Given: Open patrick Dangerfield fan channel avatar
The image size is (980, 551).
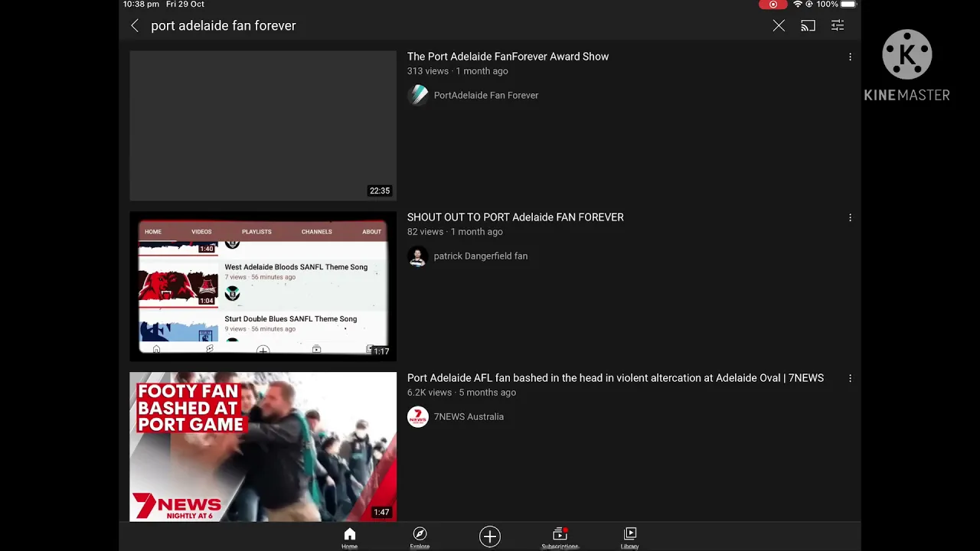Looking at the screenshot, I should (x=418, y=256).
